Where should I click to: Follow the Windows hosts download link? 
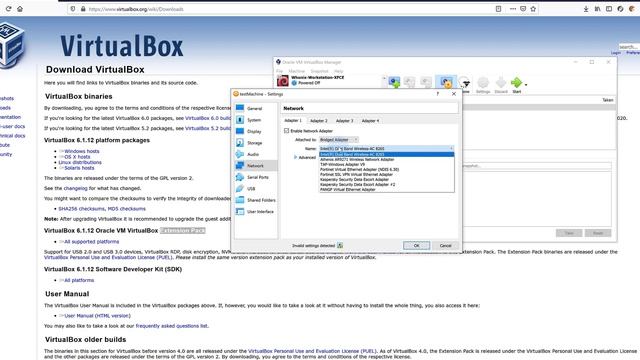81,151
